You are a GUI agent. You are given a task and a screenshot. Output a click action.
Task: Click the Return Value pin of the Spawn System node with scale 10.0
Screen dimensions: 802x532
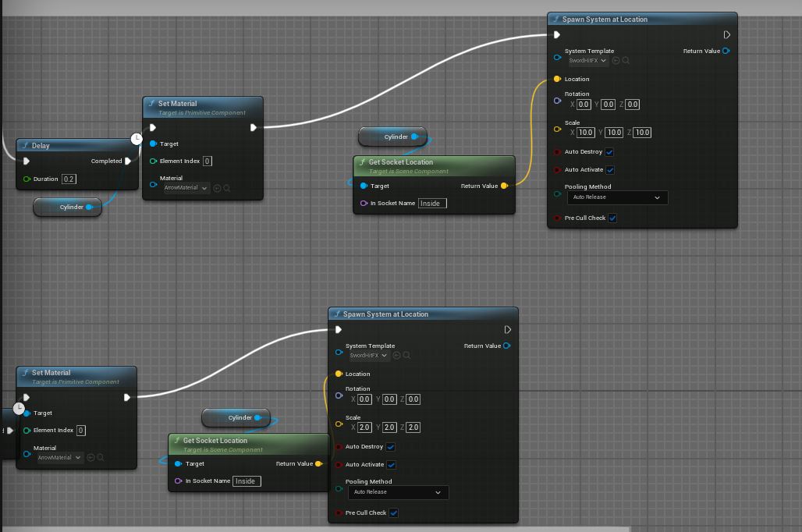[x=726, y=51]
